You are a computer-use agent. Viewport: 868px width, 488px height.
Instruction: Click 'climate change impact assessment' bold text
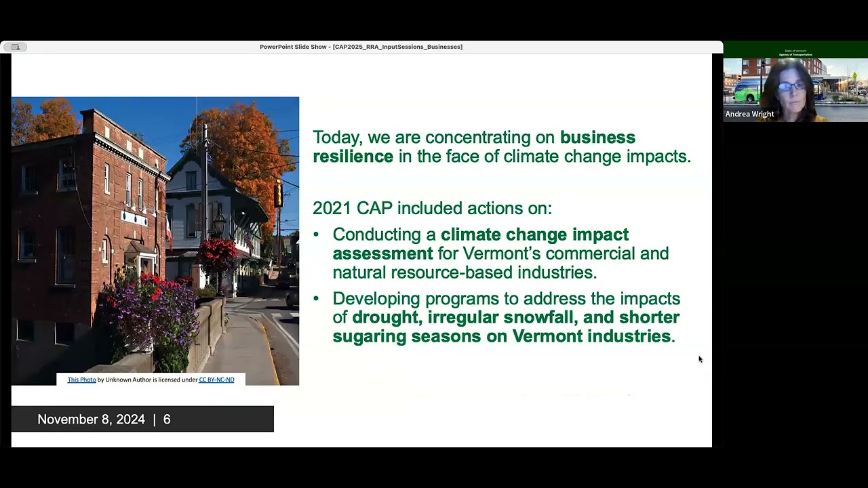click(481, 244)
